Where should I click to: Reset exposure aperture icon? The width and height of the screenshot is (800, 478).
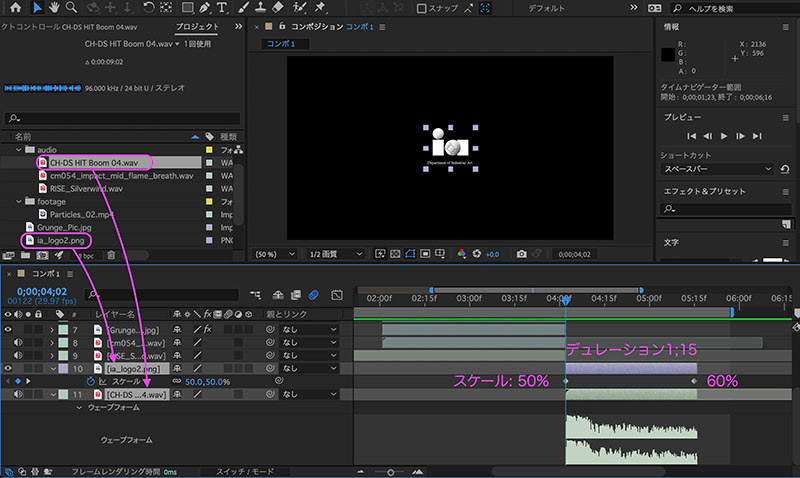pos(477,254)
